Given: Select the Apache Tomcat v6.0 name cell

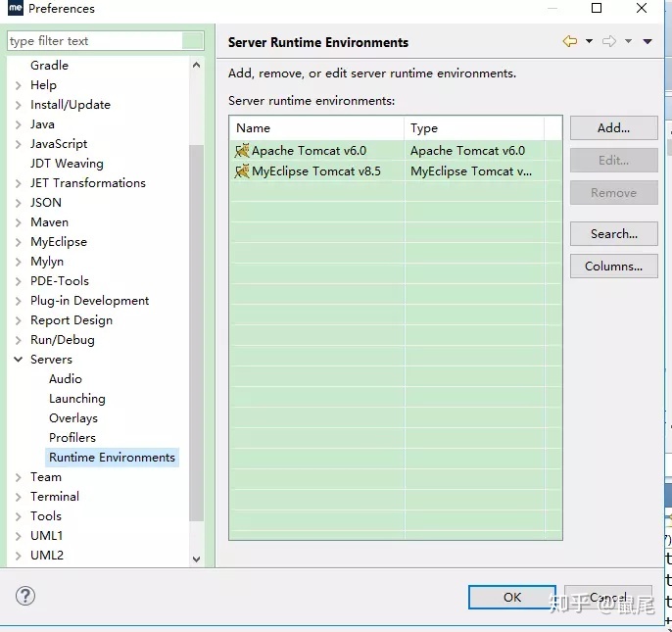Looking at the screenshot, I should [316, 151].
